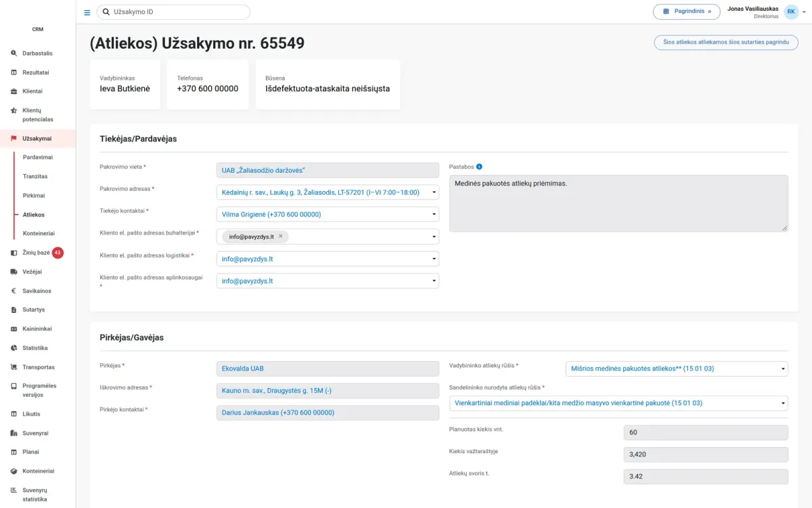812x508 pixels.
Task: Click the Sąskaitos euro icon
Action: [x=14, y=291]
